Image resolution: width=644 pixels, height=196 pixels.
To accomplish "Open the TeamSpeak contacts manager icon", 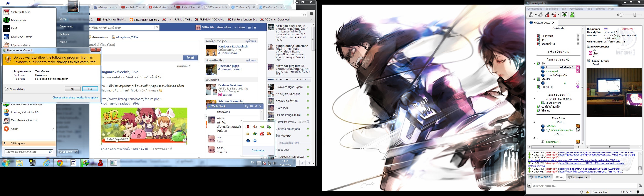I will (x=572, y=15).
